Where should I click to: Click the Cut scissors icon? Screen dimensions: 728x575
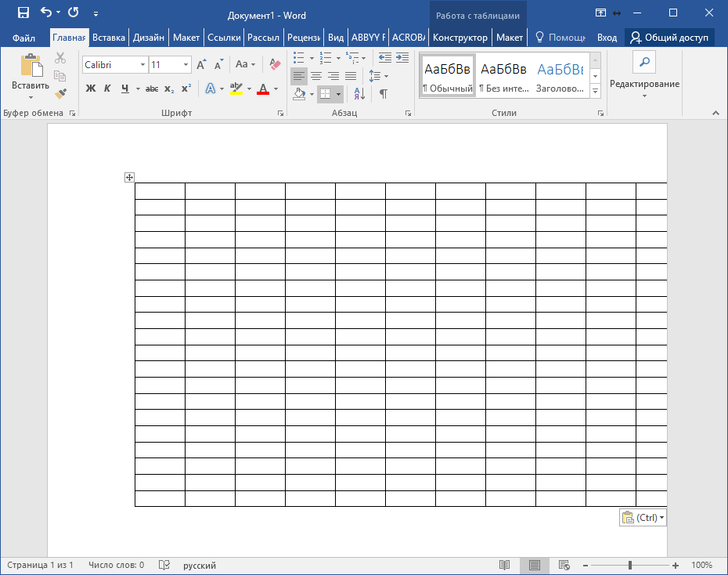[60, 58]
